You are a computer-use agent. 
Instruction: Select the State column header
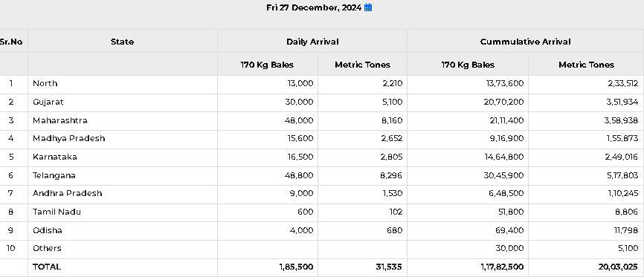123,42
